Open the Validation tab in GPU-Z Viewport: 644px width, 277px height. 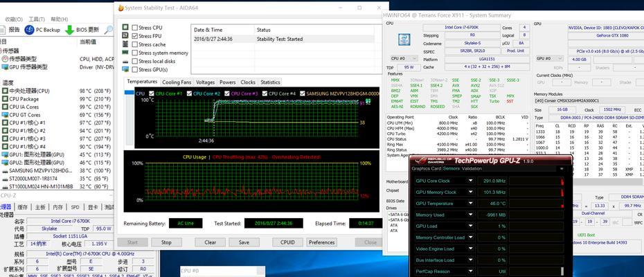tap(472, 168)
